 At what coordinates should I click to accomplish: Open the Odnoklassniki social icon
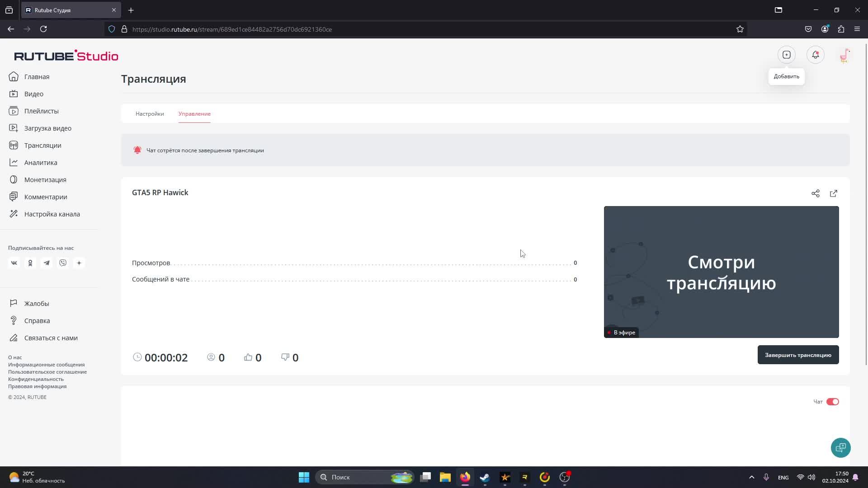(30, 263)
